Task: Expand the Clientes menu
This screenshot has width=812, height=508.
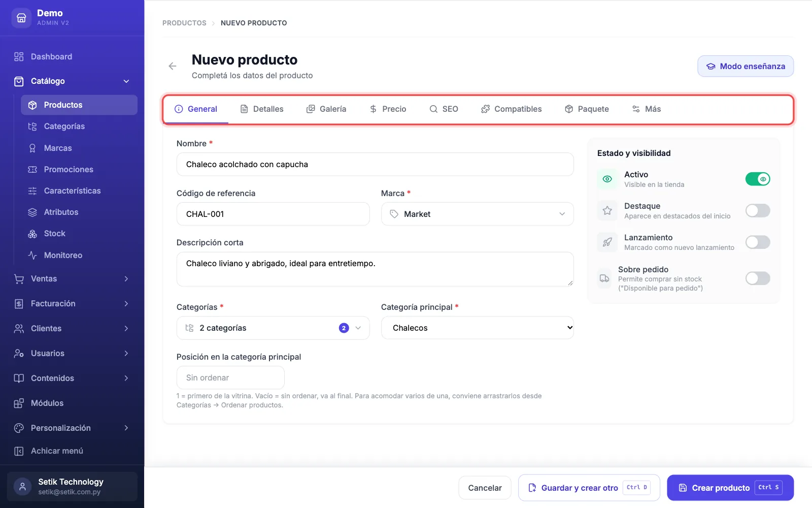Action: point(72,328)
